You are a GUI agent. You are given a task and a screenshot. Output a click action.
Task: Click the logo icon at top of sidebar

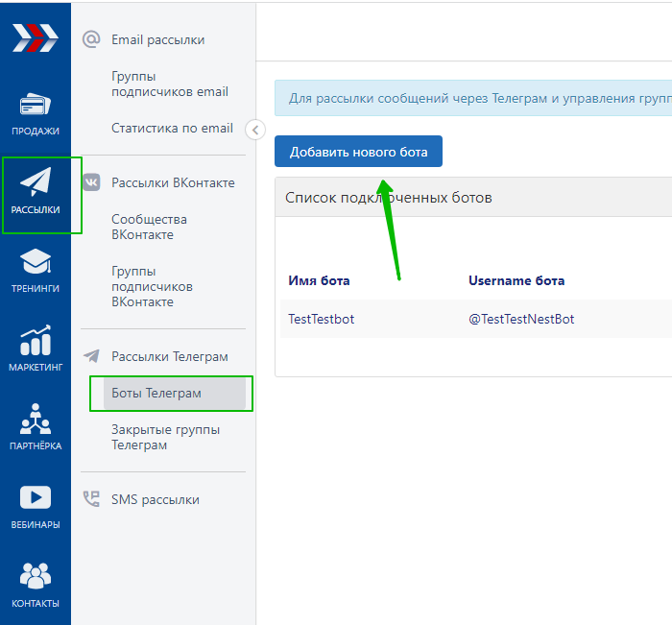(36, 37)
